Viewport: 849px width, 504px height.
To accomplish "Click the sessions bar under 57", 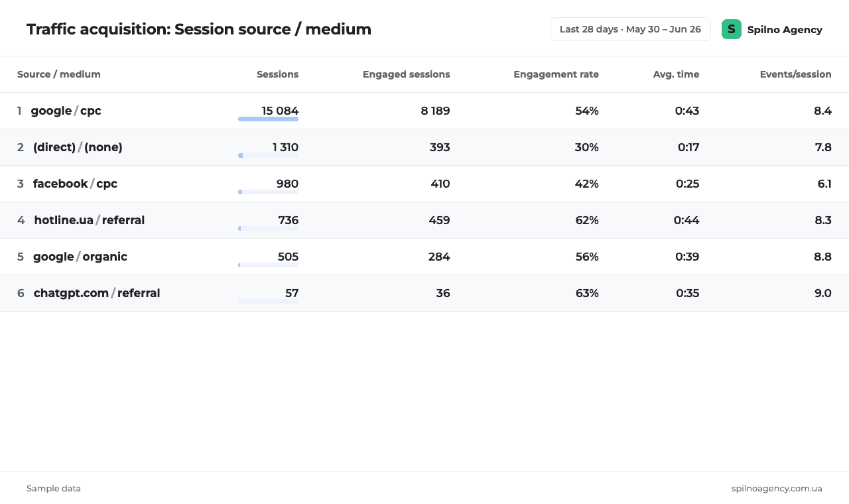I will 268,302.
